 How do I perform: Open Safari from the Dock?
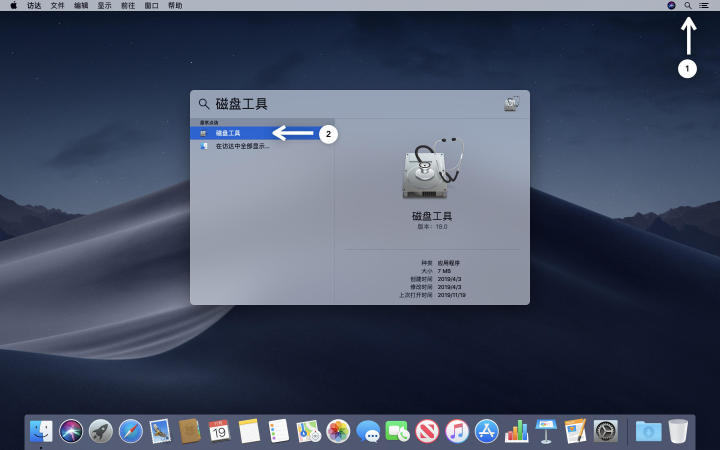tap(130, 432)
